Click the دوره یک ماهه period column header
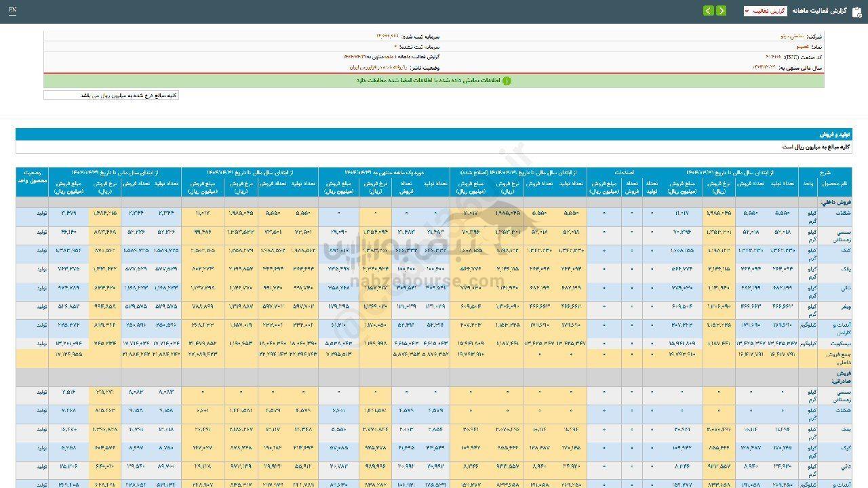Screen dimensions: 868x488 tap(384, 173)
